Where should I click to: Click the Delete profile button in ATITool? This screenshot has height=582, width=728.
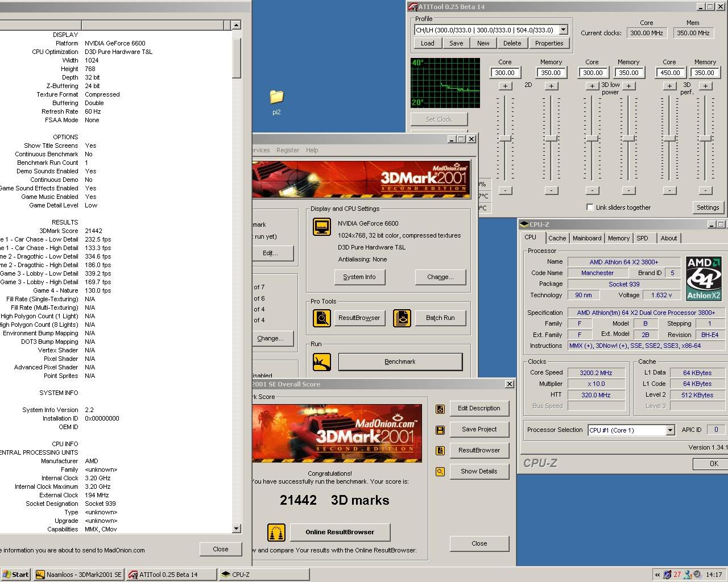(512, 43)
